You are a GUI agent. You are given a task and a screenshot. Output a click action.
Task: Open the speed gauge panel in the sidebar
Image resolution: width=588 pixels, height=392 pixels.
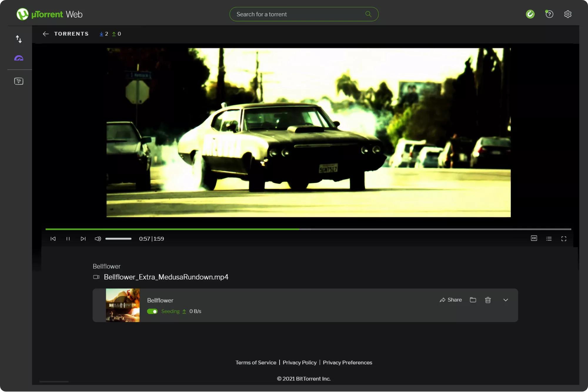(19, 58)
